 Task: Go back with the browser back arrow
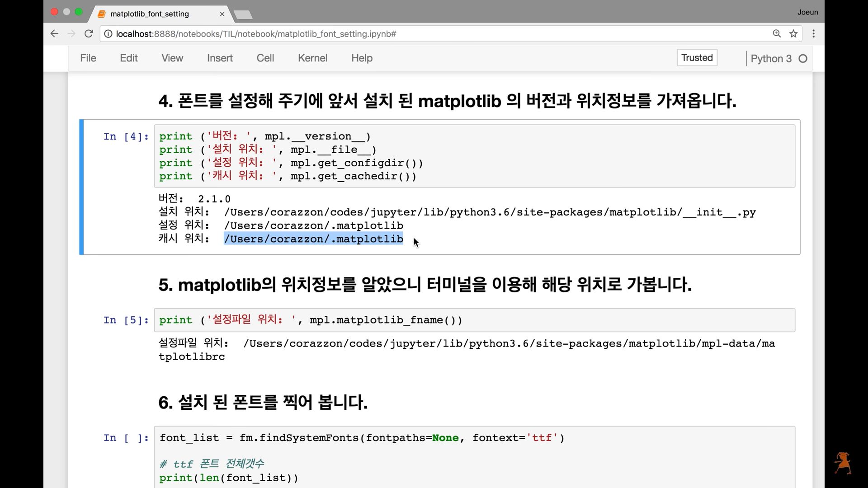54,34
